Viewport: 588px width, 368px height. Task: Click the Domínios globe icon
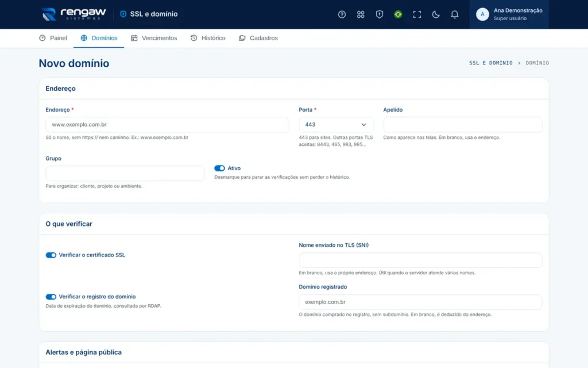tap(84, 38)
